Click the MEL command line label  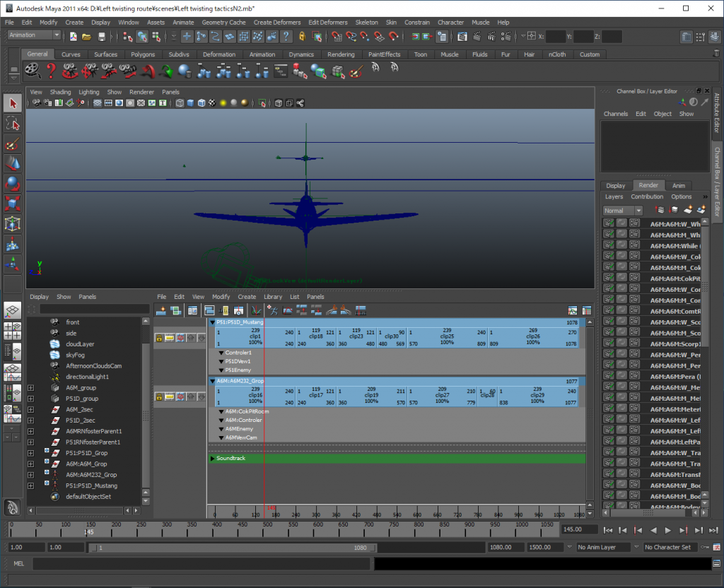[x=19, y=563]
